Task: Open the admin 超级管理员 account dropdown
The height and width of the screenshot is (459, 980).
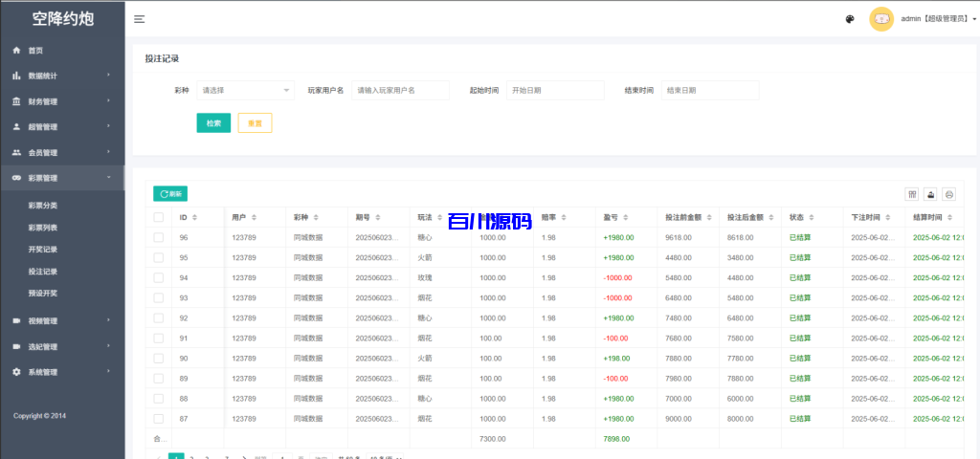Action: 938,19
